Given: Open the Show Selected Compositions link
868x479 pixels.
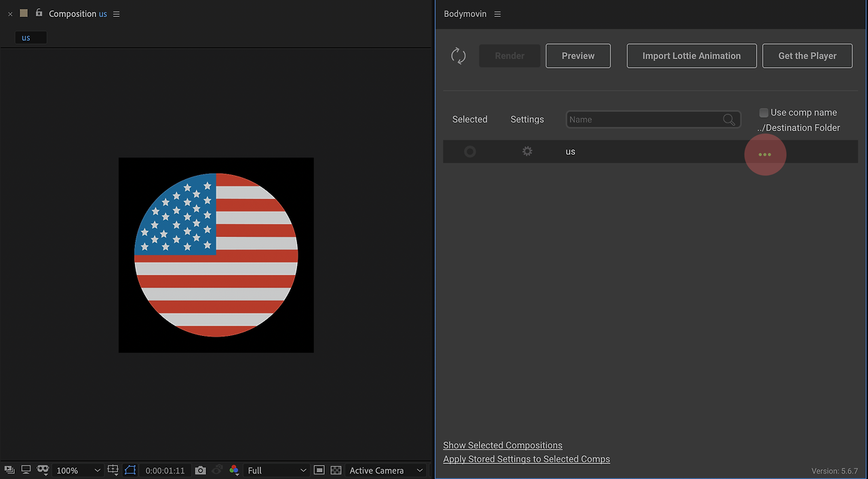Looking at the screenshot, I should click(502, 445).
